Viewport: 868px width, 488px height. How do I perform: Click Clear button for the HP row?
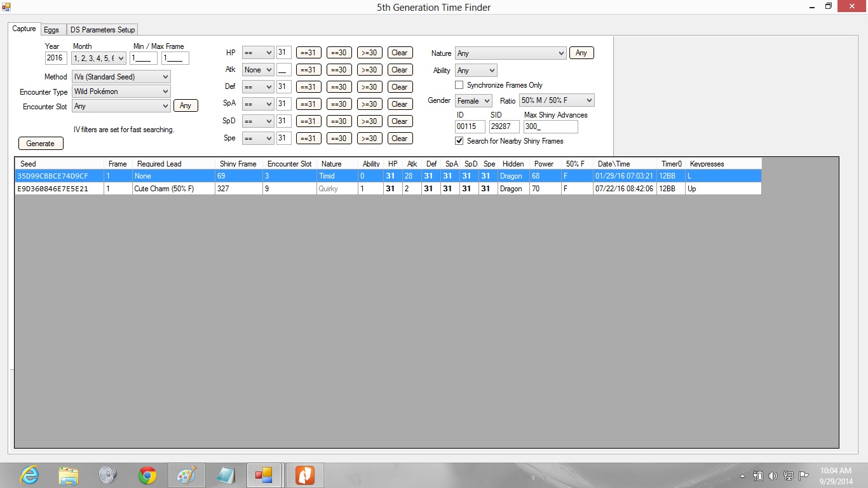[400, 53]
